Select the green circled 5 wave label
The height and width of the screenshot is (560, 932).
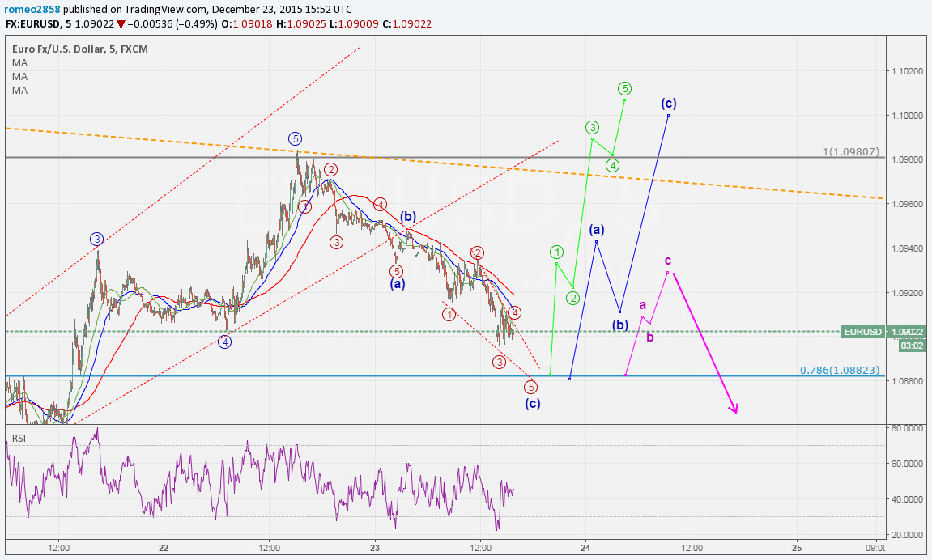point(624,89)
